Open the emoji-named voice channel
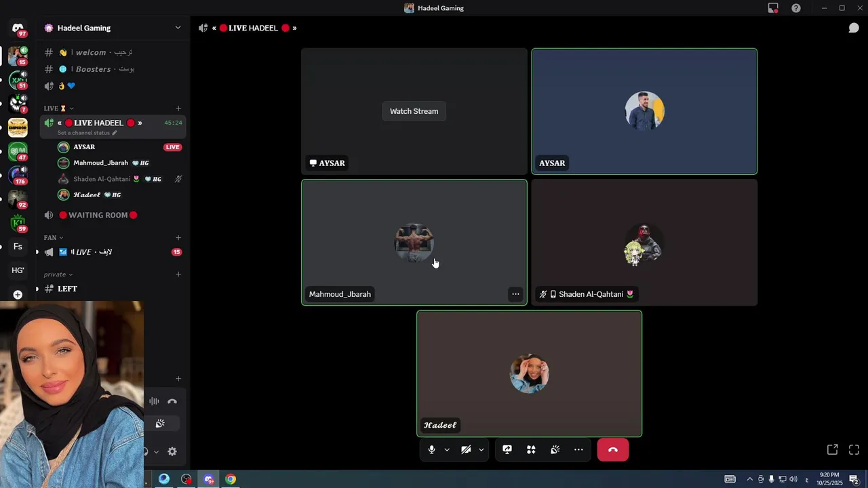 113,86
